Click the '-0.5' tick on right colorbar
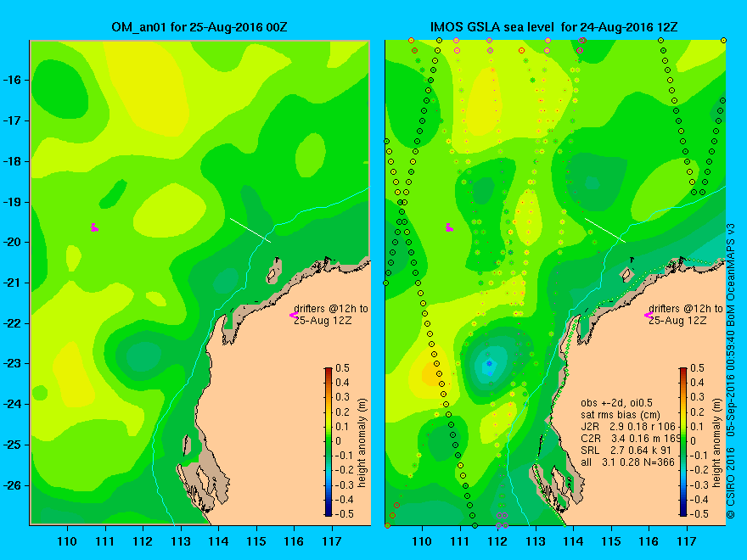 (x=699, y=514)
